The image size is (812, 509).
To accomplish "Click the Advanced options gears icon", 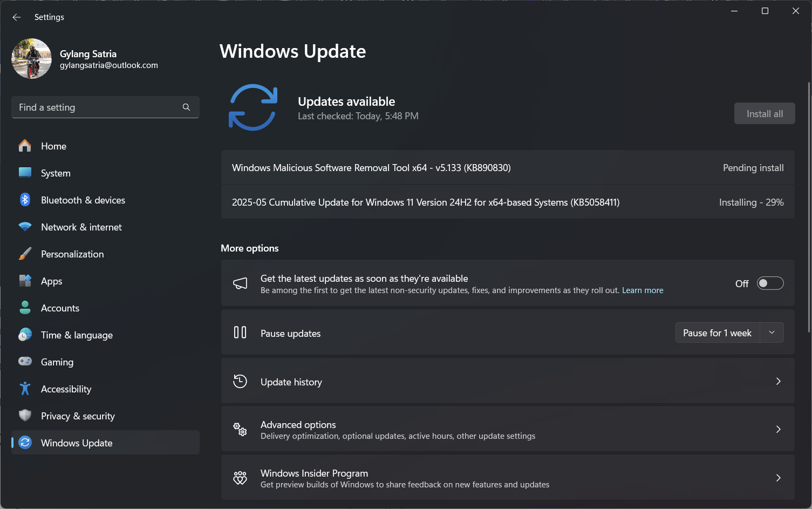I will point(240,429).
